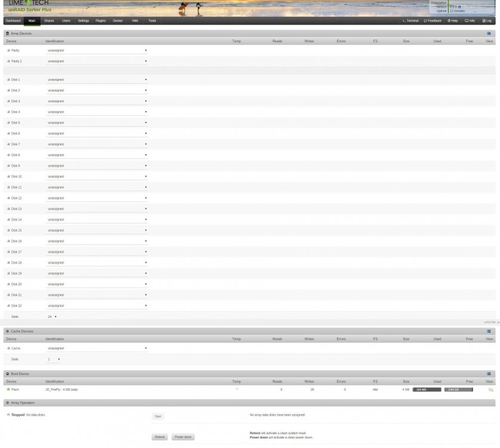Open the Disk 14 assignment dropdown
The image size is (500, 448).
(97, 220)
